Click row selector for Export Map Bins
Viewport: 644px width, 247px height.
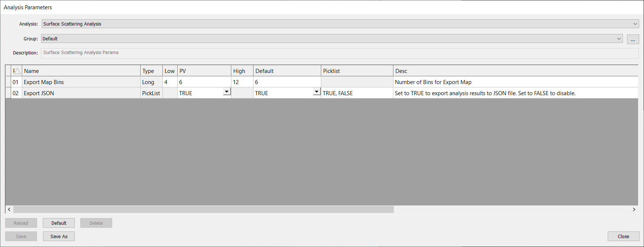pyautogui.click(x=9, y=82)
